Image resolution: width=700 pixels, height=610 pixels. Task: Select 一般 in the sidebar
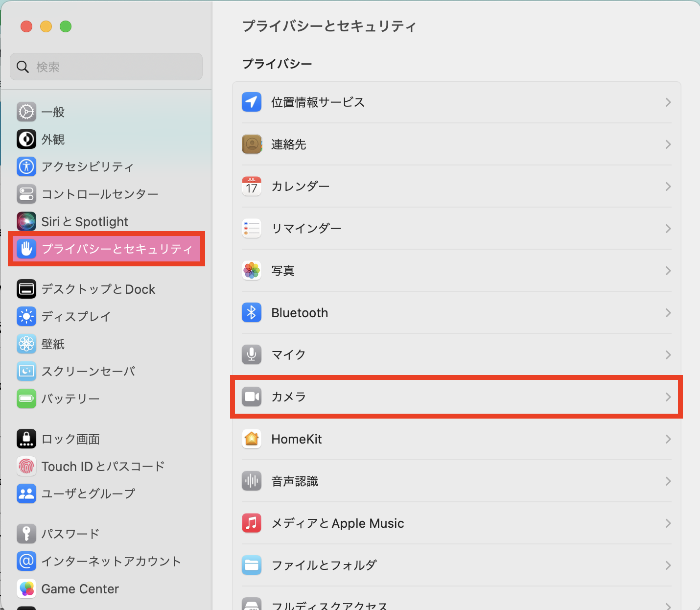pyautogui.click(x=53, y=112)
